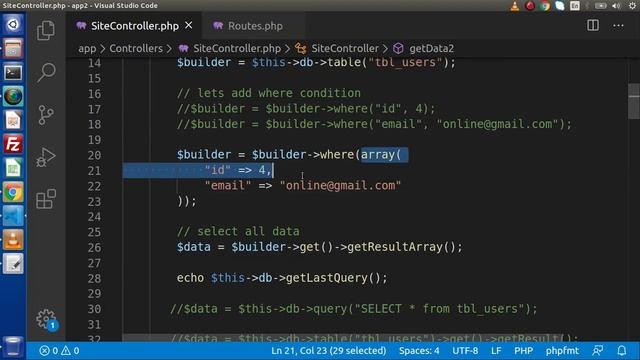Click the app breadcrumb segment
This screenshot has width=640, height=360.
click(87, 49)
